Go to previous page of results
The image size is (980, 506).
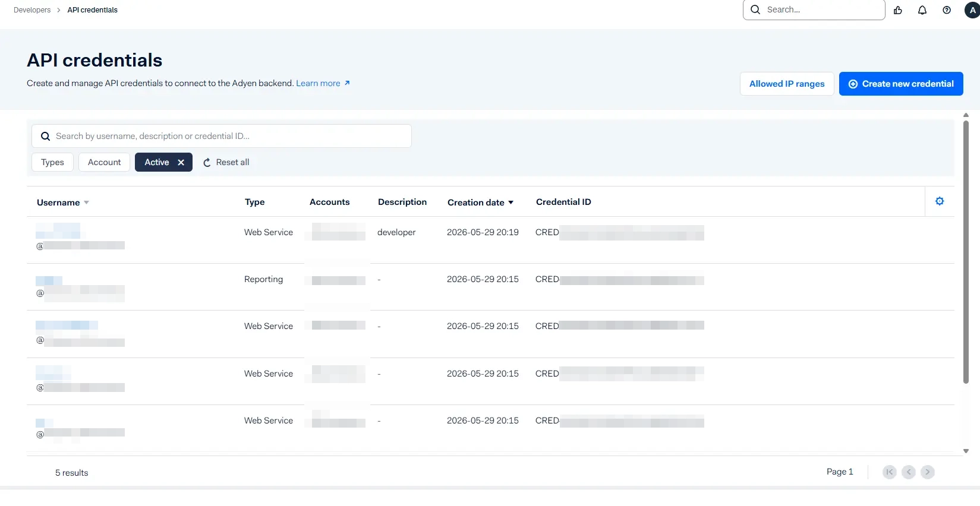tap(909, 472)
